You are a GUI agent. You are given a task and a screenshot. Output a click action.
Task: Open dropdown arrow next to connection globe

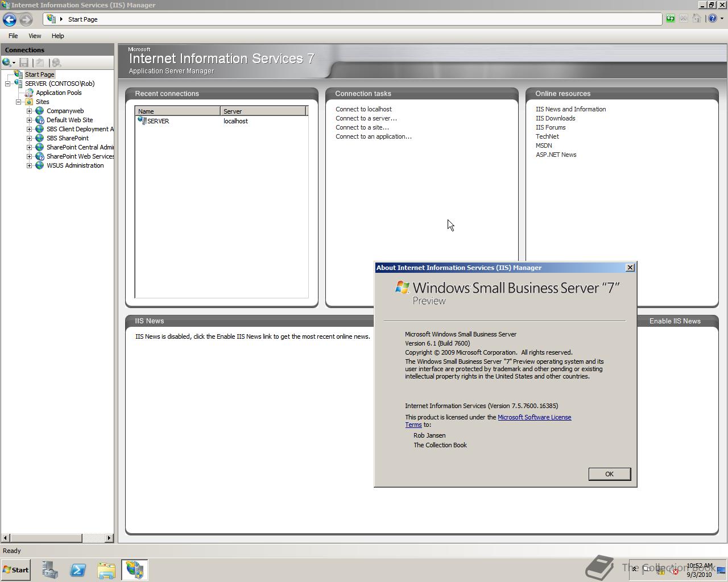pyautogui.click(x=14, y=63)
